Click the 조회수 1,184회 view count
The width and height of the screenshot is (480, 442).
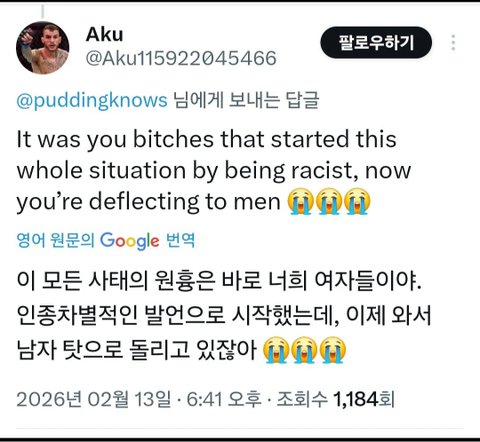[336, 399]
